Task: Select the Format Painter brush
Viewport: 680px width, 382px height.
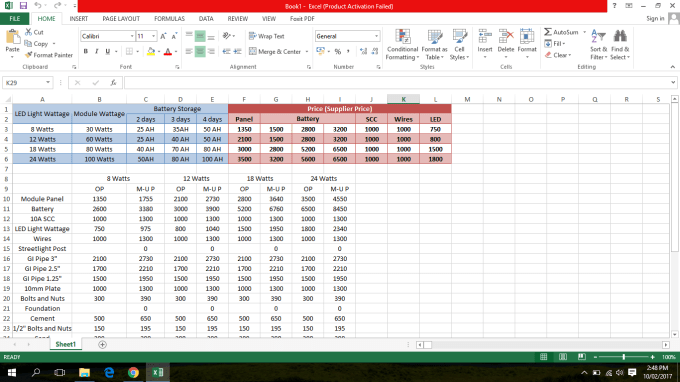Action: pos(28,55)
